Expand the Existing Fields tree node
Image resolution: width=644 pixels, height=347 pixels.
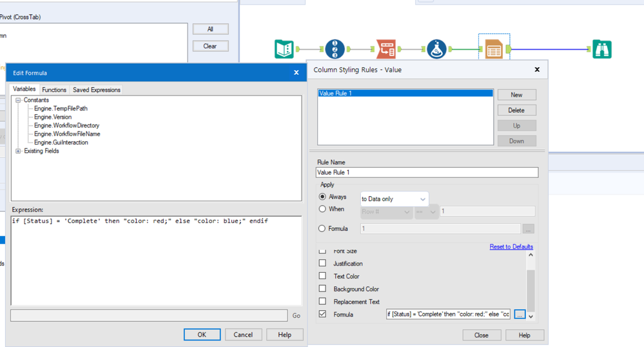pyautogui.click(x=18, y=151)
